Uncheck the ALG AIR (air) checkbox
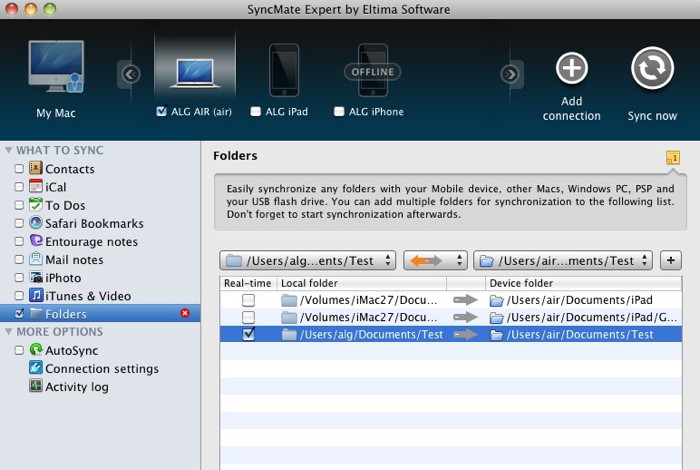Image resolution: width=700 pixels, height=470 pixels. click(162, 111)
